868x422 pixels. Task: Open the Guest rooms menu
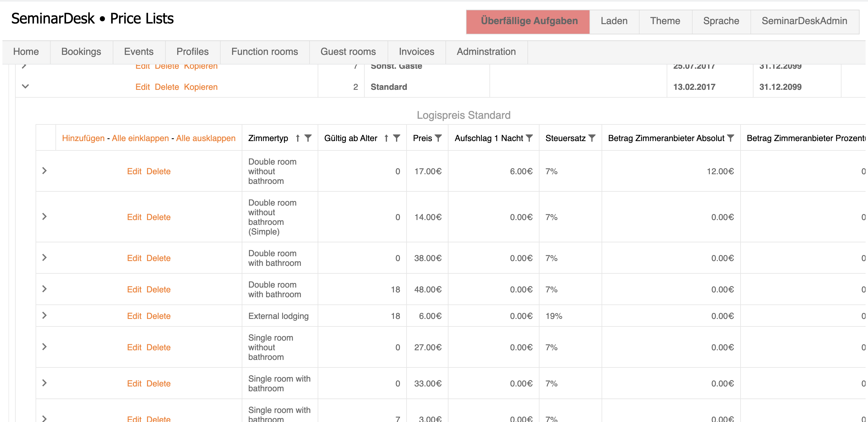point(348,52)
